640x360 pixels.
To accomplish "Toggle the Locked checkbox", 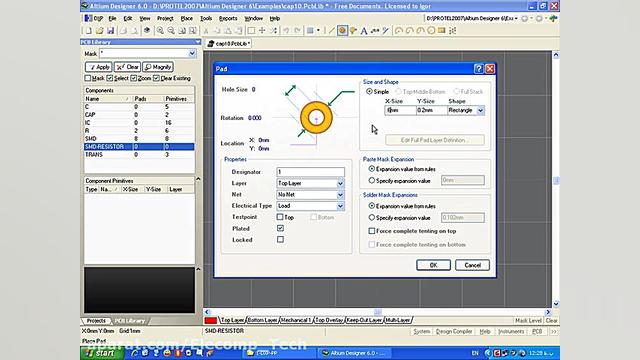I will pos(280,240).
